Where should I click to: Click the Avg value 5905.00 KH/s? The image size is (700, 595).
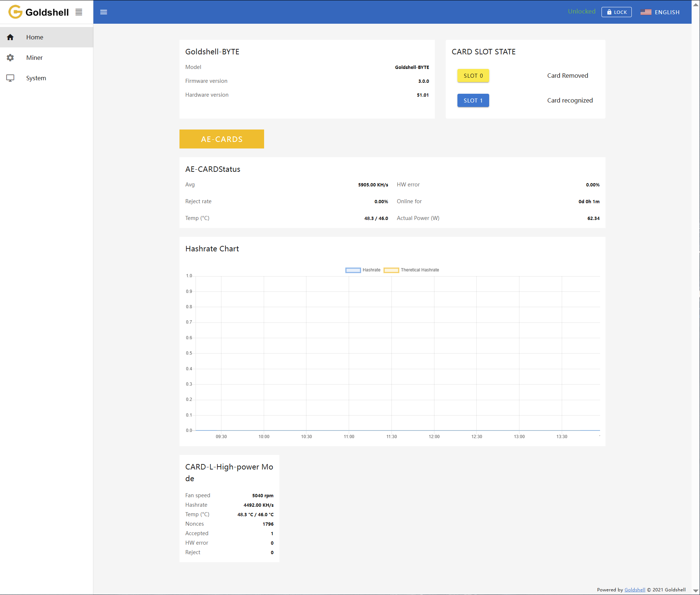coord(373,185)
